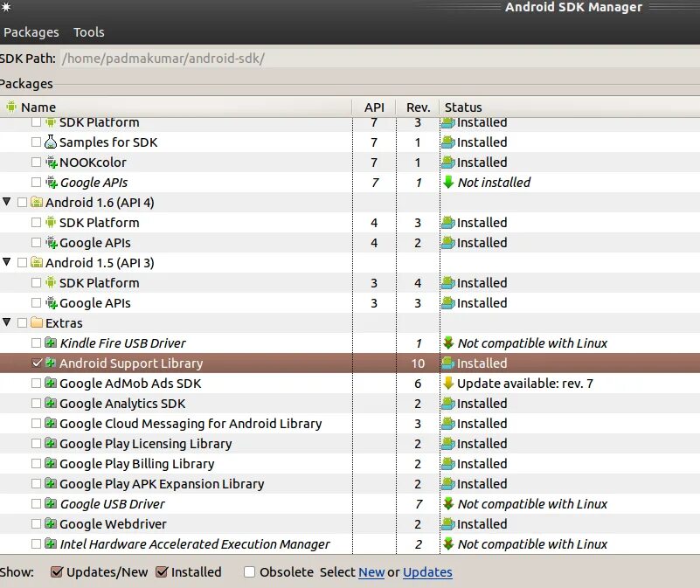Image resolution: width=700 pixels, height=588 pixels.
Task: Click the NOOKcolor add-on icon
Action: click(52, 162)
